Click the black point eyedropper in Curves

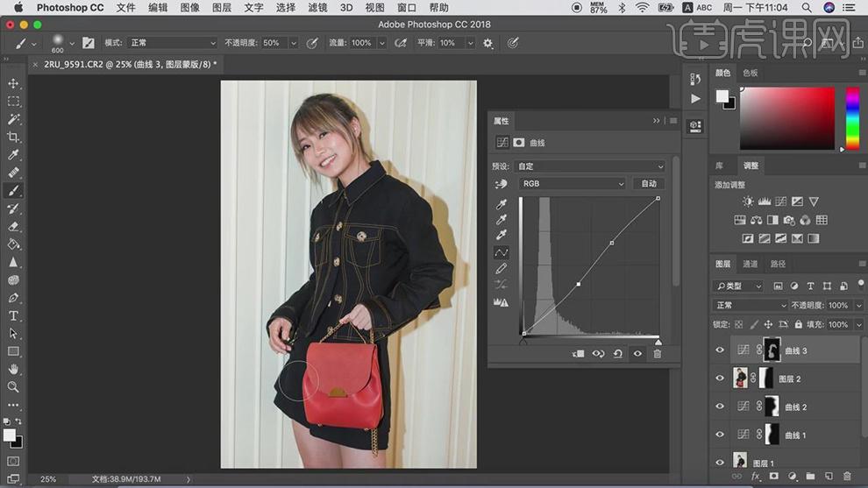(501, 204)
